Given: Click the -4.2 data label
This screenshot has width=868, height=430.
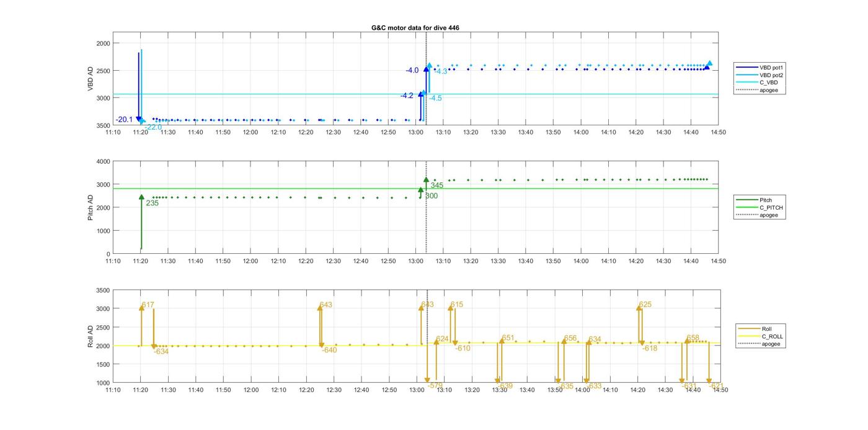Looking at the screenshot, I should coord(407,96).
